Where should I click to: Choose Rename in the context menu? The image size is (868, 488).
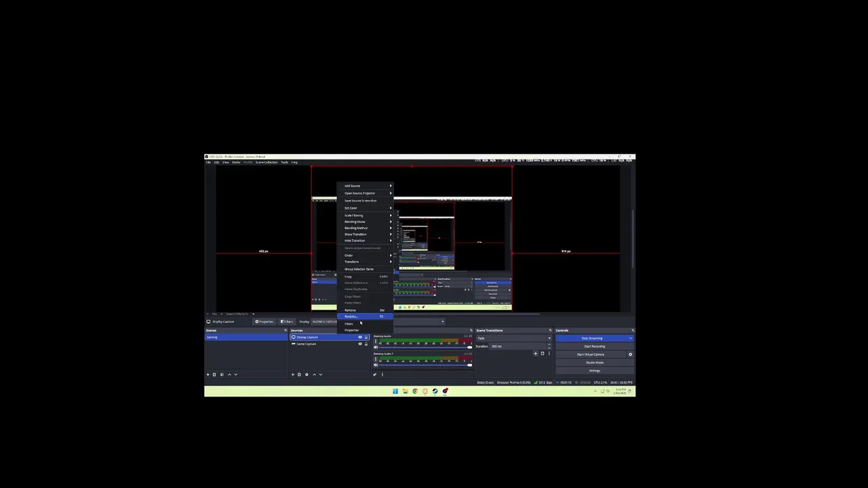pyautogui.click(x=364, y=317)
